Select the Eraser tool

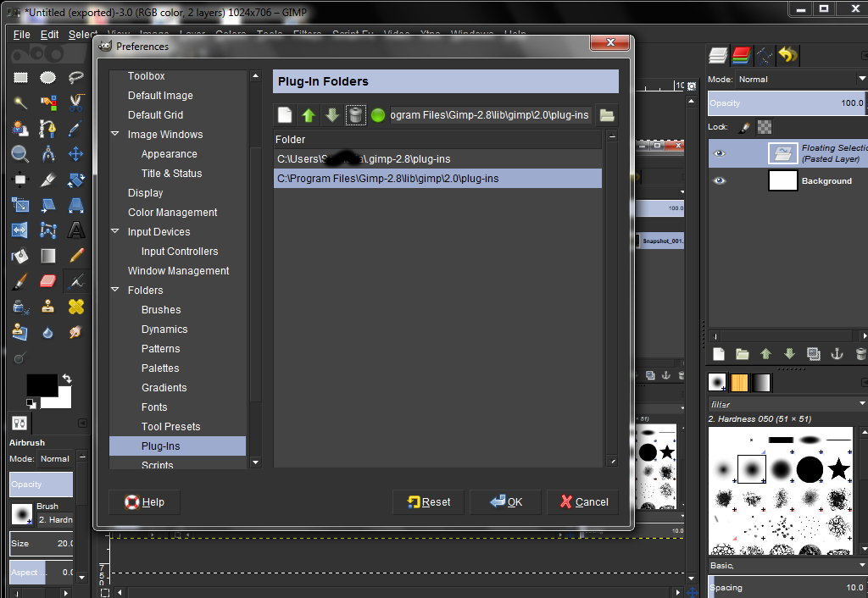(48, 281)
